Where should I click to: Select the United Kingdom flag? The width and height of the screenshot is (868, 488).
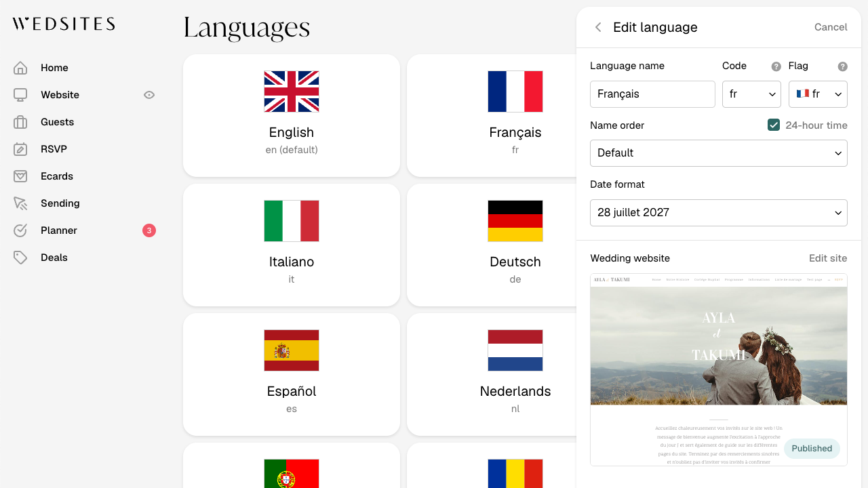pos(292,91)
